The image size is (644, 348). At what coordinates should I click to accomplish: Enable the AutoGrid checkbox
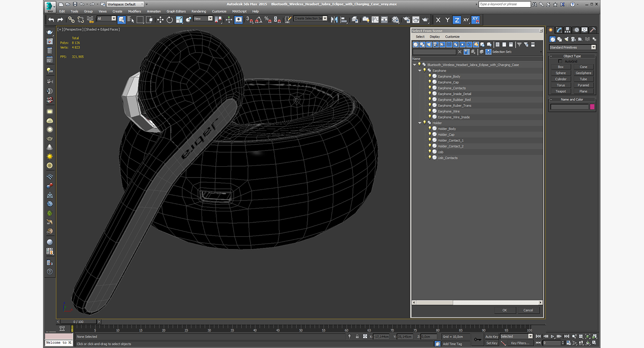(560, 61)
